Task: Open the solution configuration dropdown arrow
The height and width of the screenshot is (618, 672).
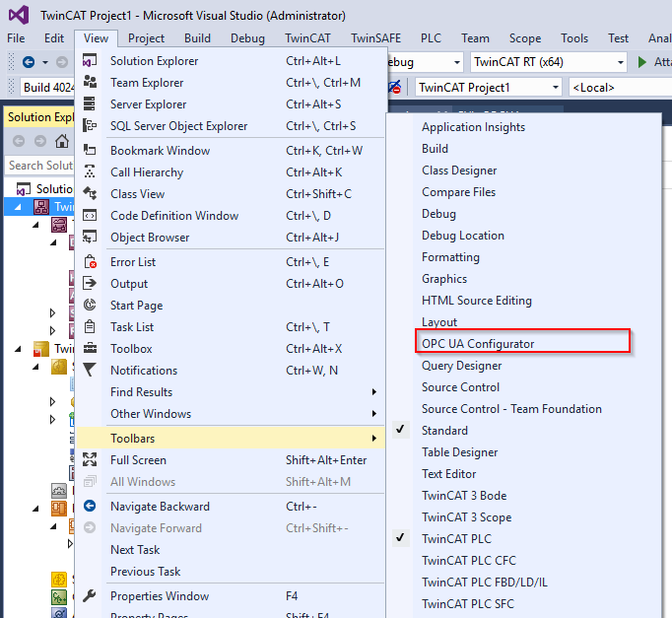Action: [457, 62]
